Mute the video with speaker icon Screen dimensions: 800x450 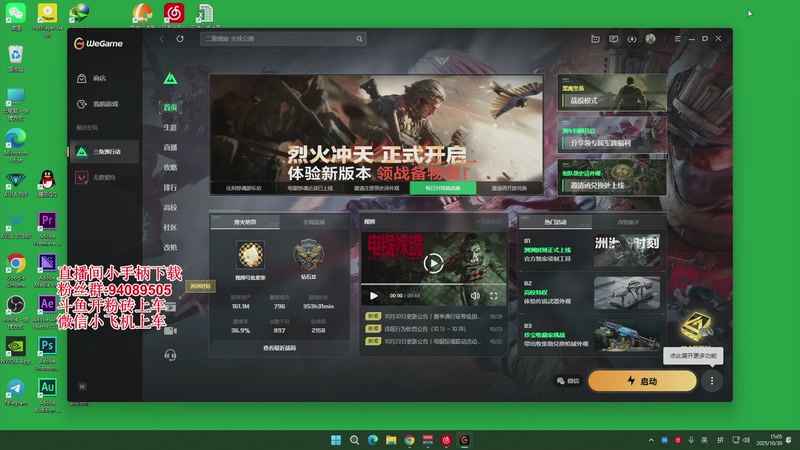(x=475, y=296)
